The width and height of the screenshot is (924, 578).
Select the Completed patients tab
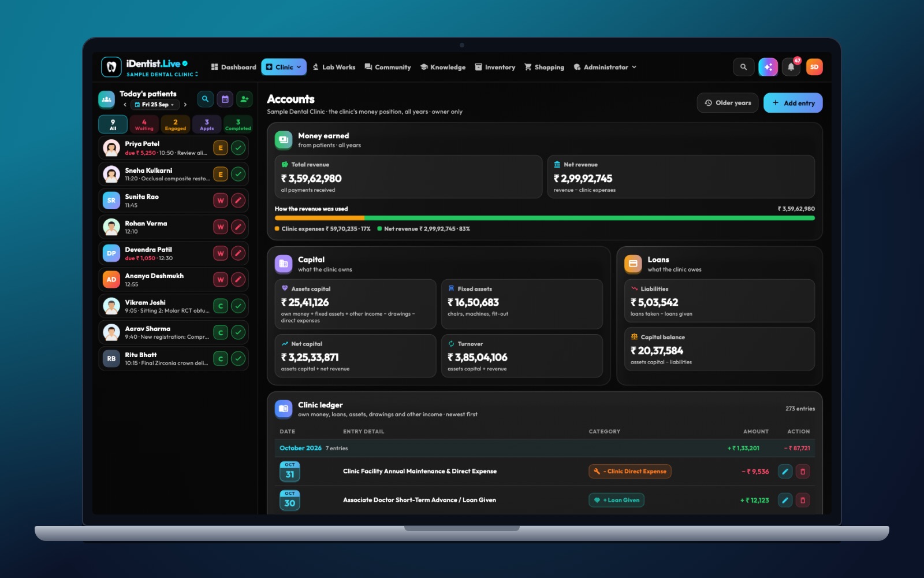(238, 125)
